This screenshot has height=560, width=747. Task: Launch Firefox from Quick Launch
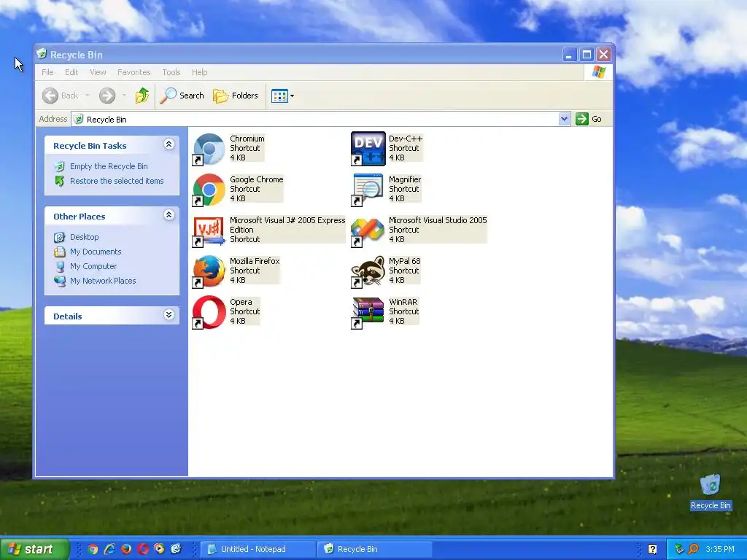pyautogui.click(x=126, y=549)
